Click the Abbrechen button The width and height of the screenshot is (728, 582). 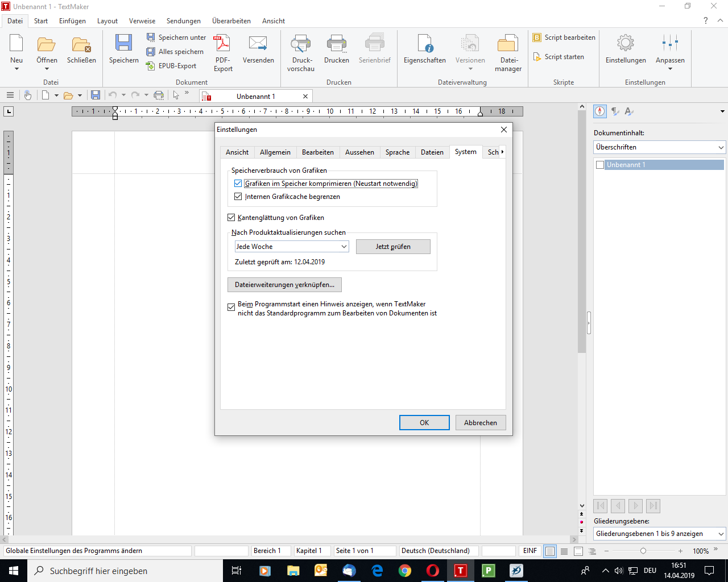[x=481, y=422]
